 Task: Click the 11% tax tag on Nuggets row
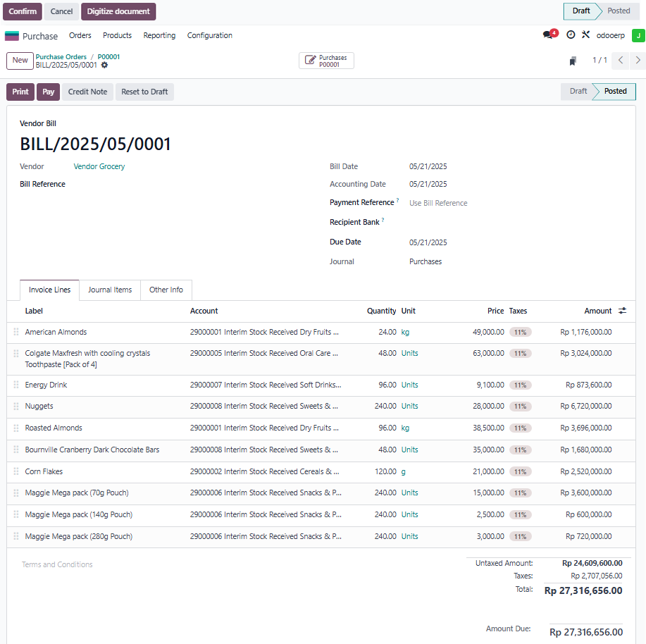521,407
